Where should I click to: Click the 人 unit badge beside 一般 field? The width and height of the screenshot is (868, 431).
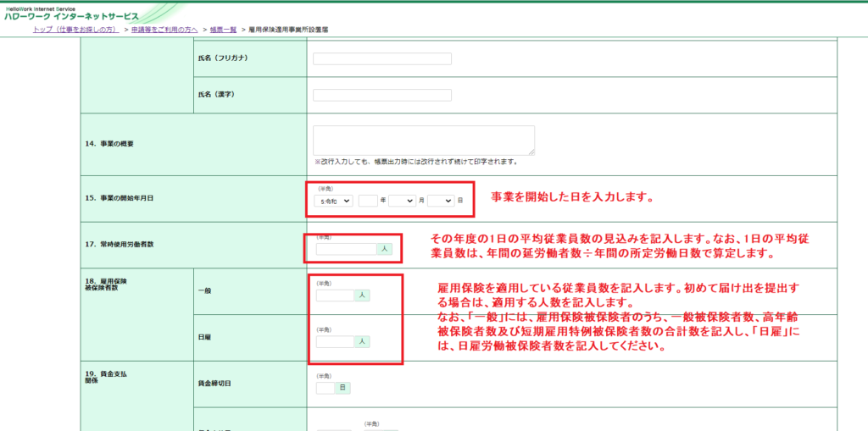coord(362,296)
